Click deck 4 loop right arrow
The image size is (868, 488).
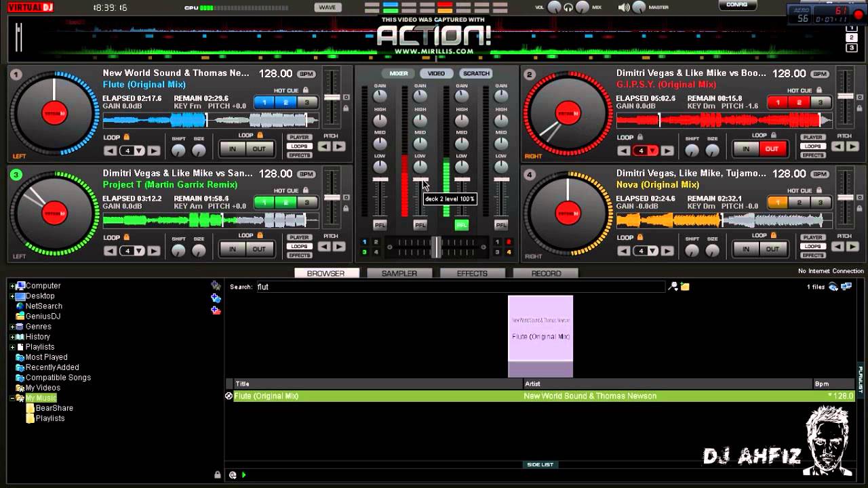667,251
